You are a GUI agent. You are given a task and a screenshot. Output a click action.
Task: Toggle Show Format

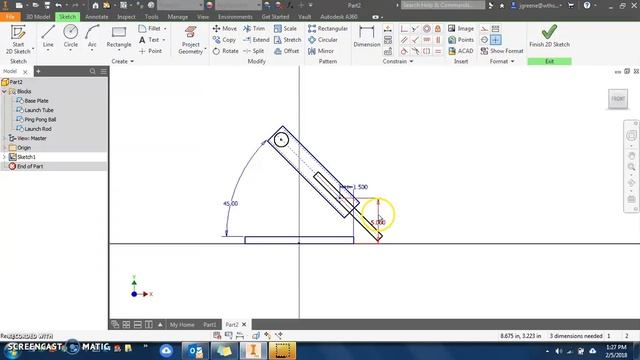502,51
